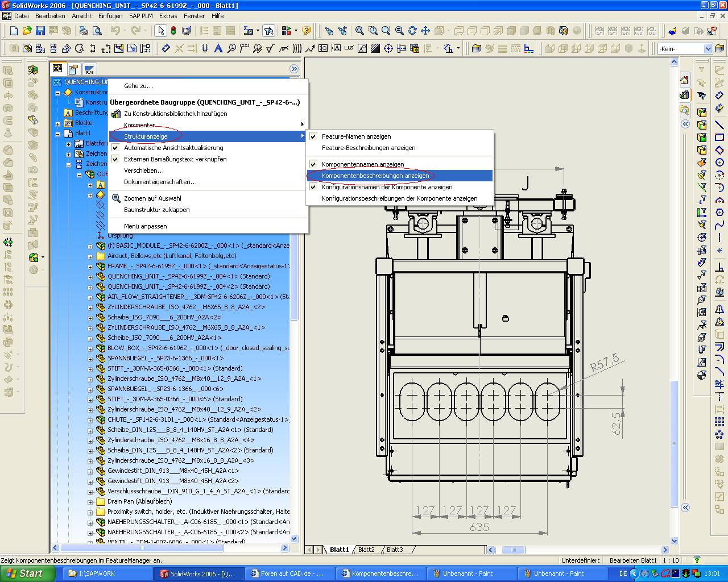This screenshot has width=728, height=582.
Task: Switch to the Blatt2 sheet tab
Action: [x=366, y=550]
